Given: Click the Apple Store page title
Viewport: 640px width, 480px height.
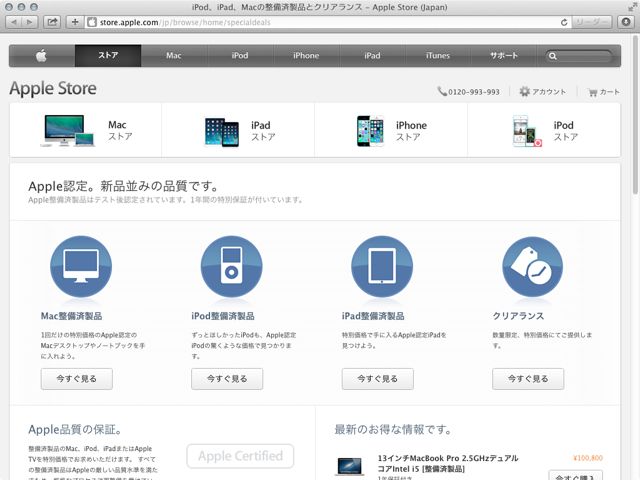Looking at the screenshot, I should 53,89.
